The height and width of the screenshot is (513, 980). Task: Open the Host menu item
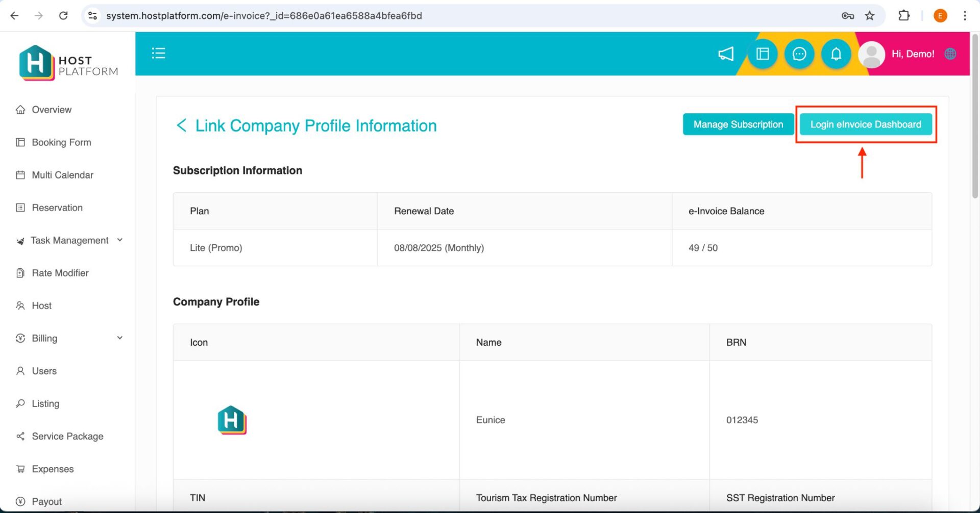click(x=42, y=305)
